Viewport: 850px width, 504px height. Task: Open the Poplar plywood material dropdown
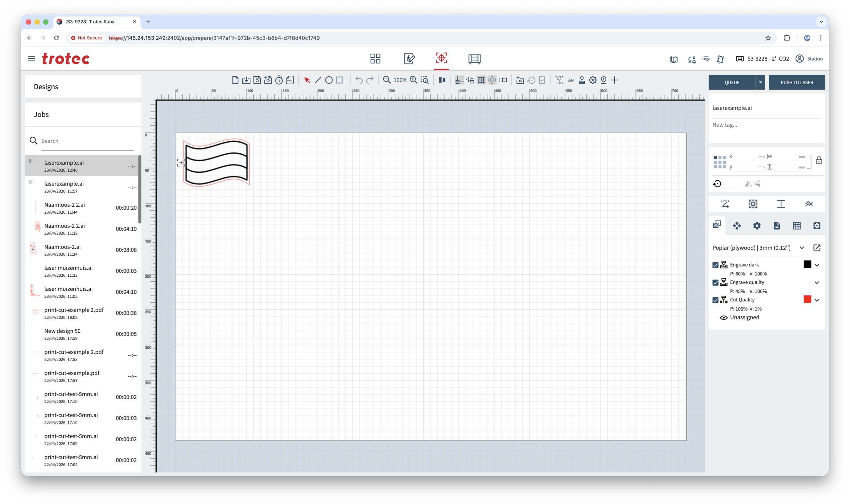pos(802,248)
